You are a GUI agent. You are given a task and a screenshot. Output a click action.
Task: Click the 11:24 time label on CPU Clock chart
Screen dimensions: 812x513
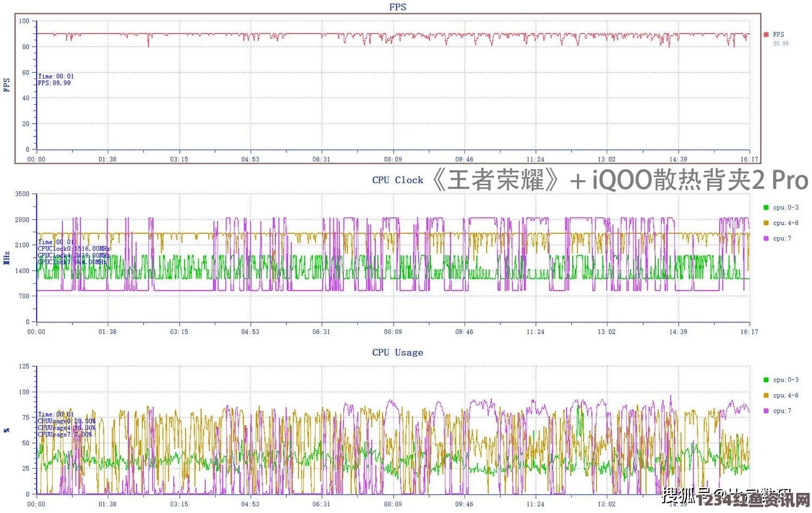[x=535, y=332]
